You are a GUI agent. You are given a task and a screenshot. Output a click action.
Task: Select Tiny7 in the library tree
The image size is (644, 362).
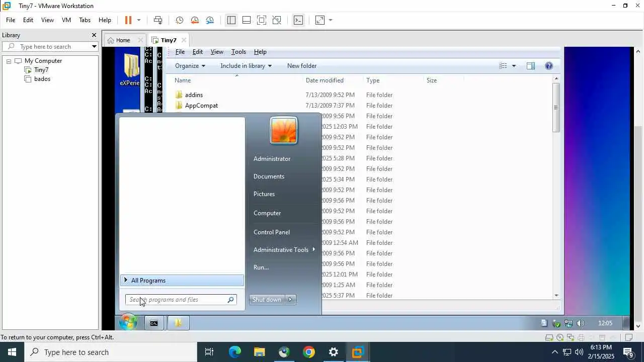point(41,70)
